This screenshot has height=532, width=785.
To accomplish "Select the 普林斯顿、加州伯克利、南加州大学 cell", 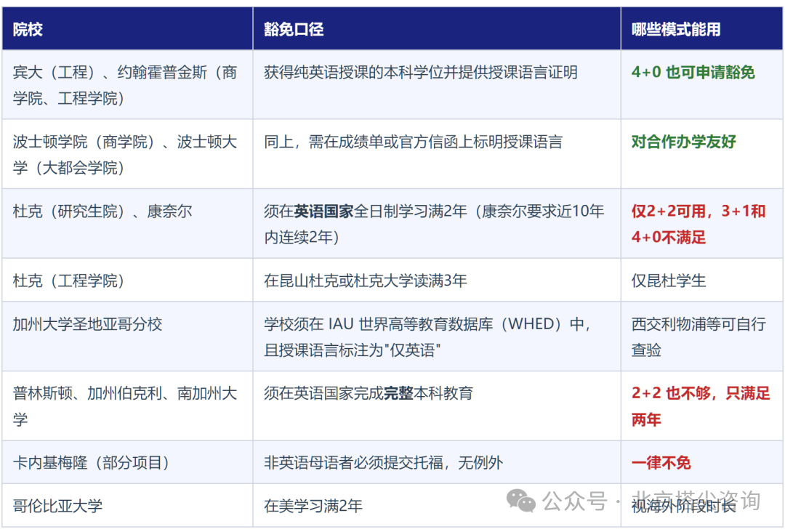I will pyautogui.click(x=127, y=406).
